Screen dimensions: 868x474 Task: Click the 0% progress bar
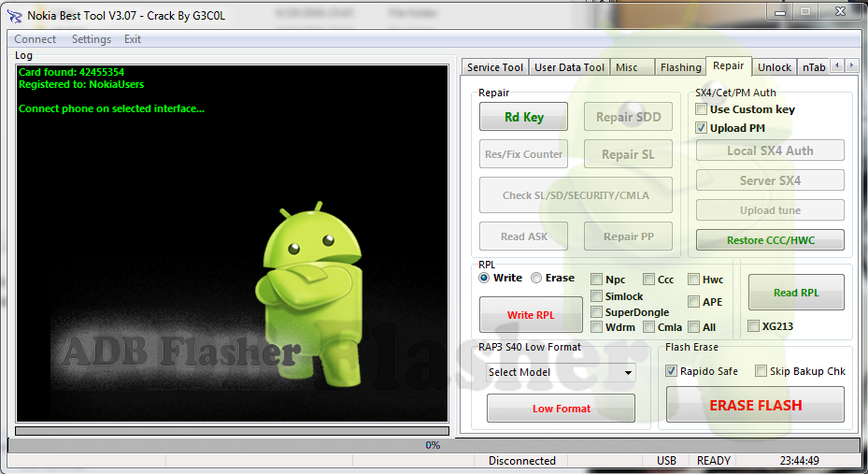point(434,445)
